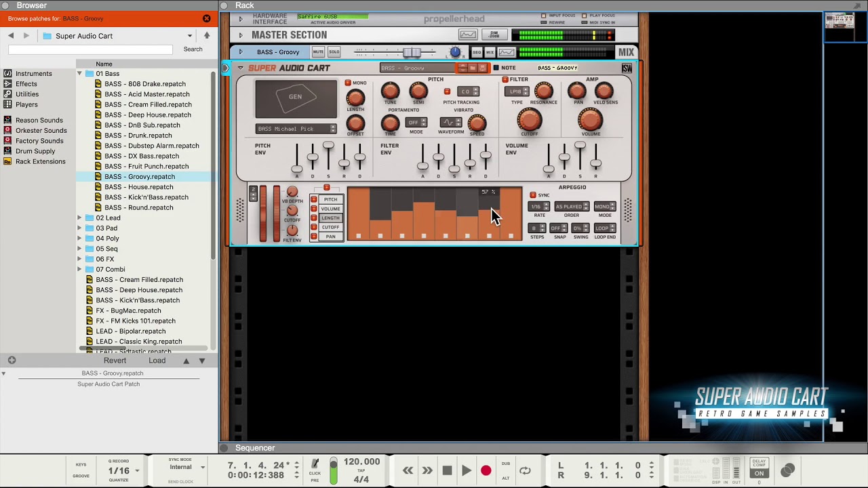Open the Arpeggio Order AS PLAYED selector
The width and height of the screenshot is (868, 488).
pos(572,207)
